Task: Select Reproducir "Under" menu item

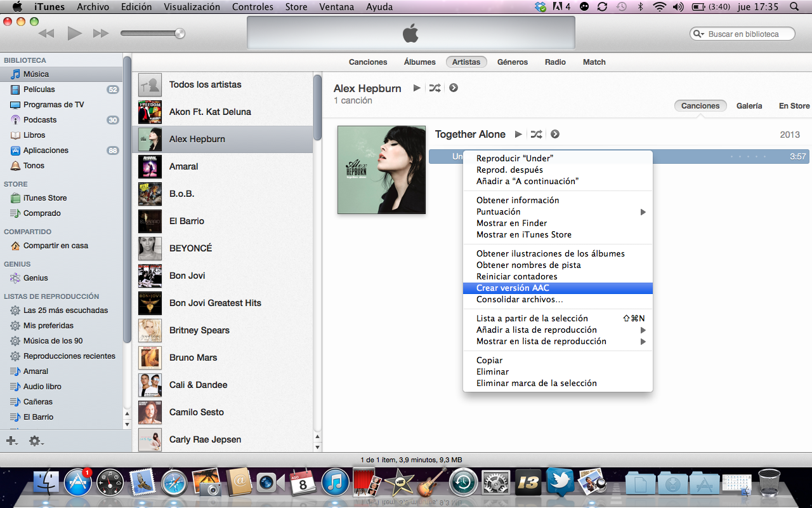Action: point(558,159)
